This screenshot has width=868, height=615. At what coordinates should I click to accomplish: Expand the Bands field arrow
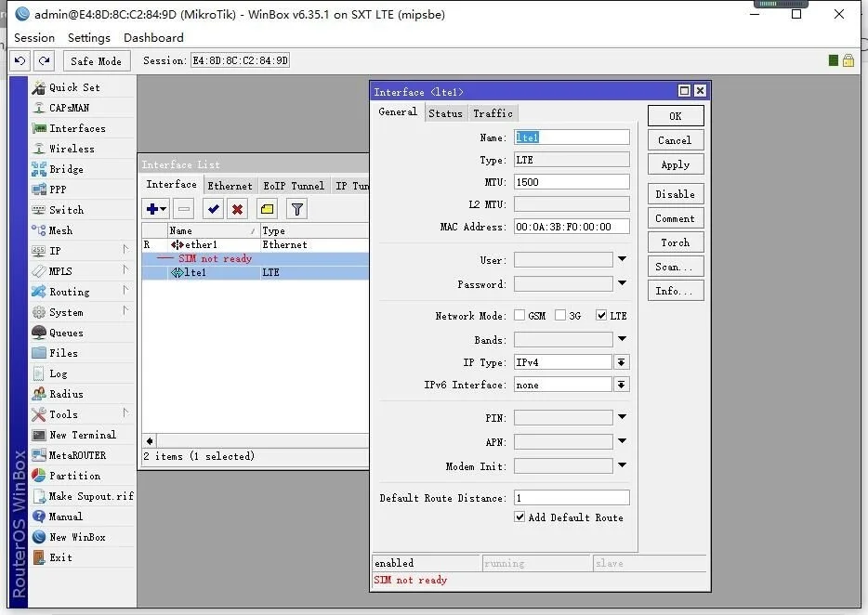pos(623,339)
